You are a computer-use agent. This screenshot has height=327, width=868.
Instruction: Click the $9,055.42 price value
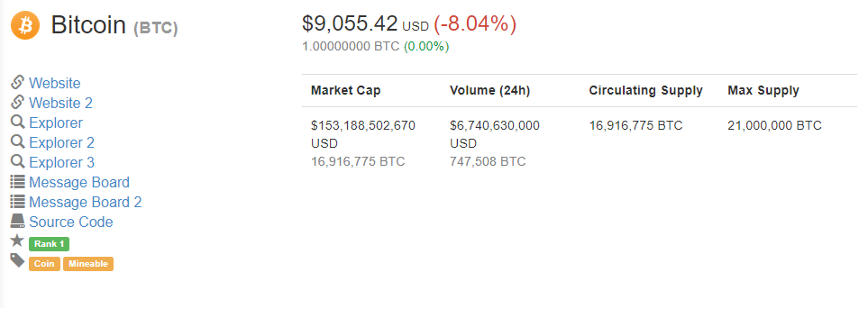(x=350, y=23)
